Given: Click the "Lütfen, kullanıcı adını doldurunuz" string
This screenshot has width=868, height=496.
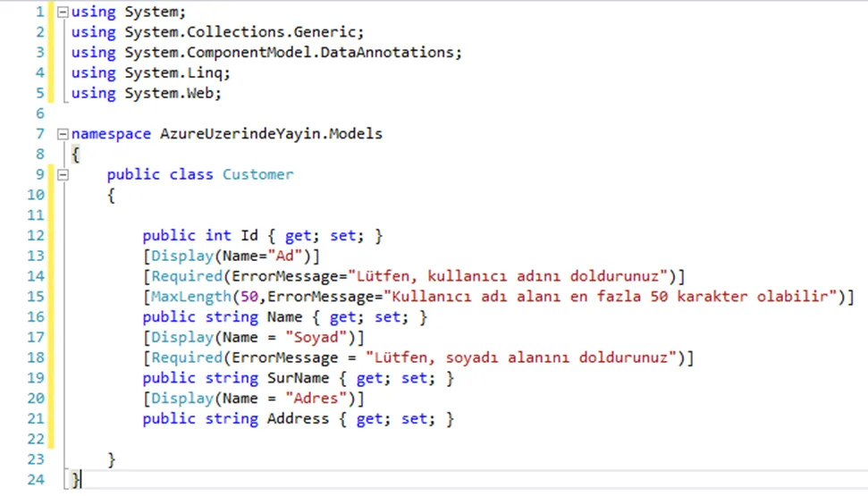Looking at the screenshot, I should 508,276.
